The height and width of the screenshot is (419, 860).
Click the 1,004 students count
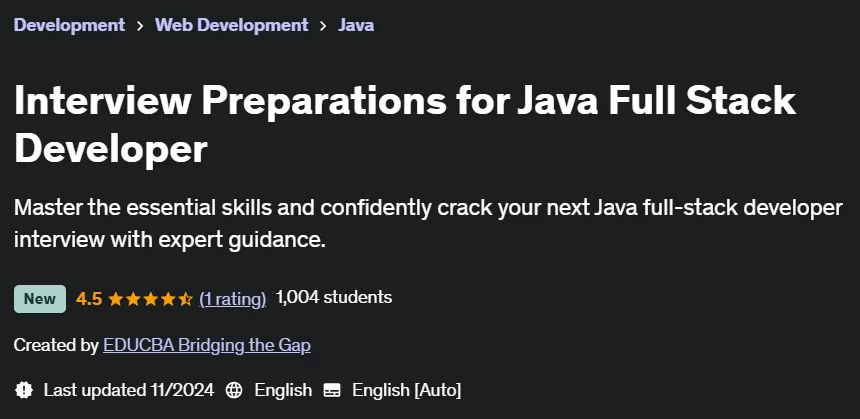coord(333,297)
